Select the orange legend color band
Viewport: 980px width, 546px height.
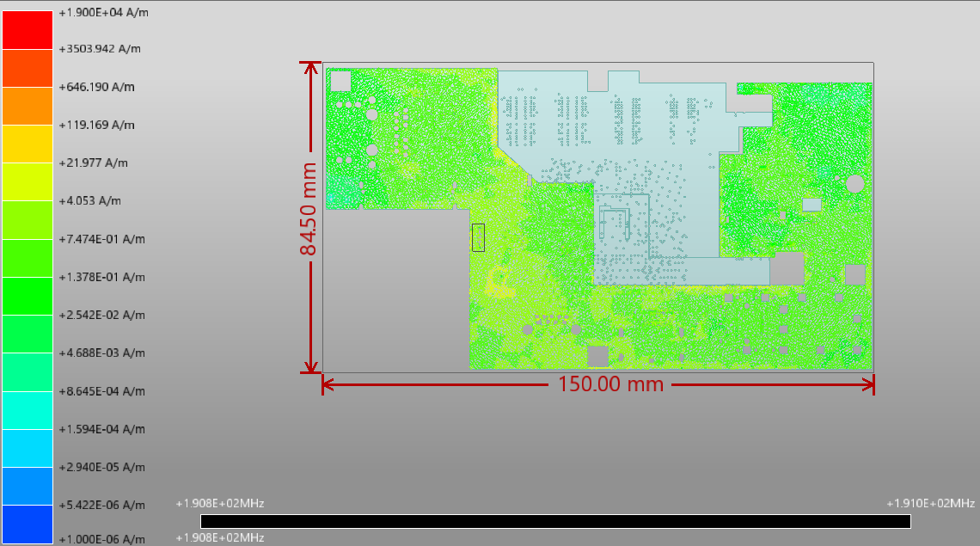(x=28, y=106)
